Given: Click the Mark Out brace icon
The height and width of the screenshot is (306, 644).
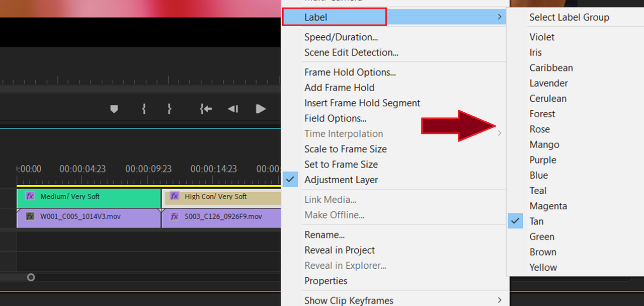Looking at the screenshot, I should click(x=170, y=109).
